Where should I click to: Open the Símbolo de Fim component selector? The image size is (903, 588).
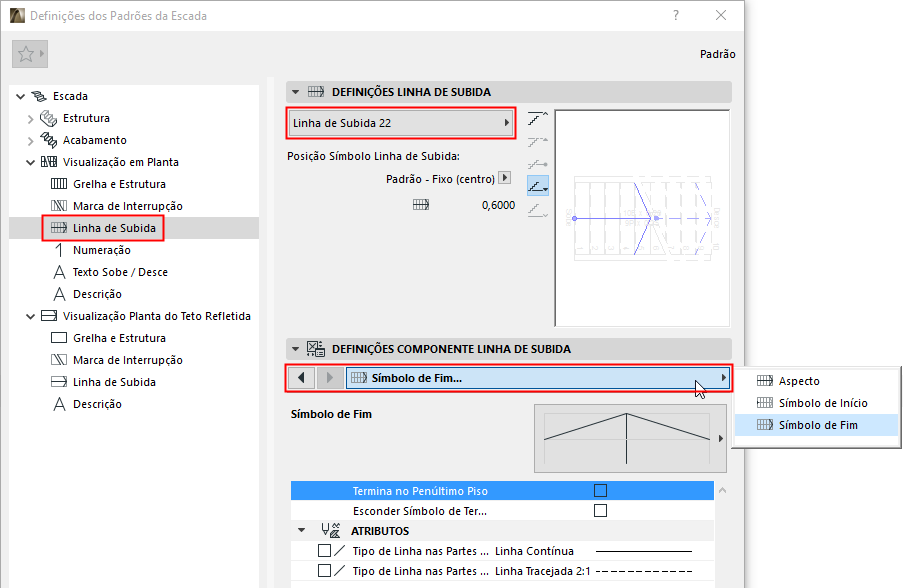[x=537, y=378]
